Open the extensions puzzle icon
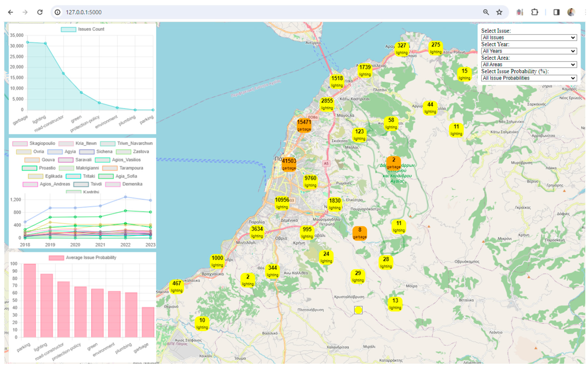 pyautogui.click(x=534, y=12)
